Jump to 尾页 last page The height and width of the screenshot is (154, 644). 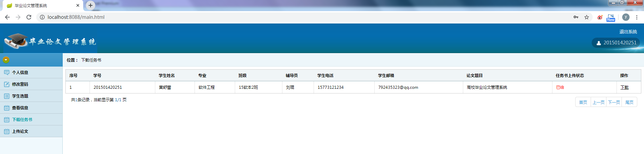click(x=629, y=103)
